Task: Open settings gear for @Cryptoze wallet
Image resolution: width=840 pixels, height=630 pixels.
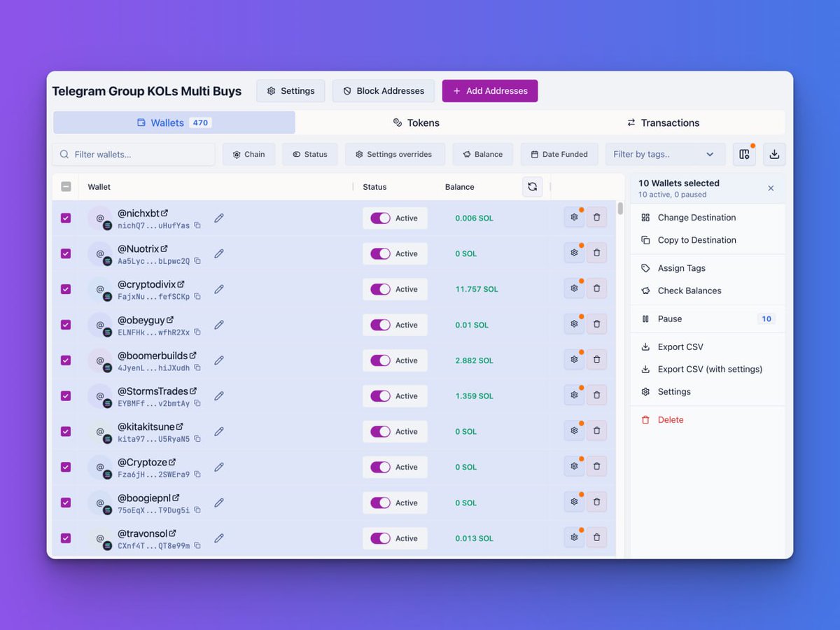Action: (x=574, y=466)
